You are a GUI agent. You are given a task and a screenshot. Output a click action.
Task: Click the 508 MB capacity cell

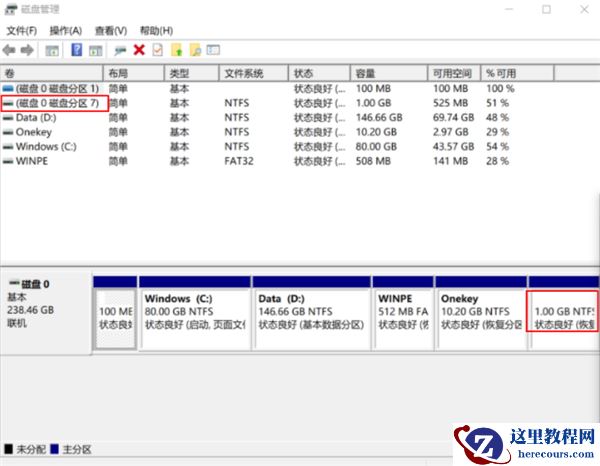coord(373,161)
